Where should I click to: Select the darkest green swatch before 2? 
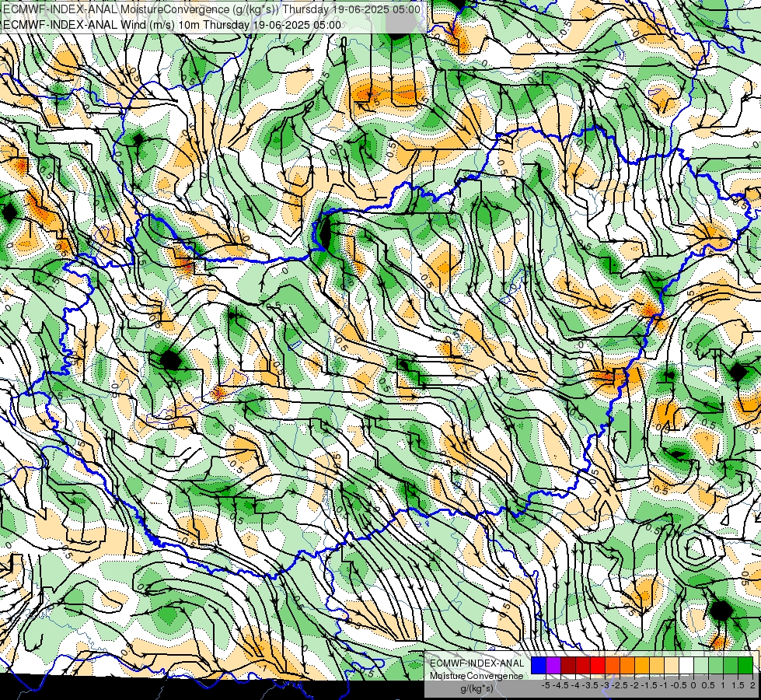(x=745, y=666)
